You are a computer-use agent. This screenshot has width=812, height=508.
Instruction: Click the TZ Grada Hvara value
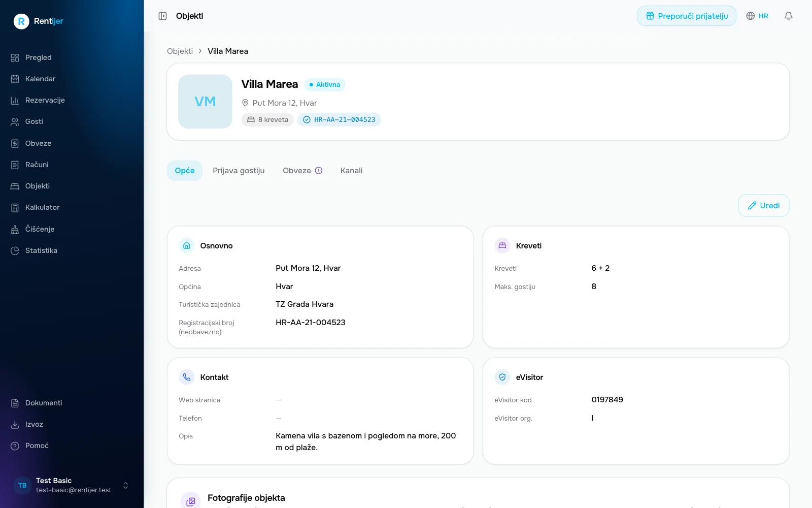[x=304, y=304]
